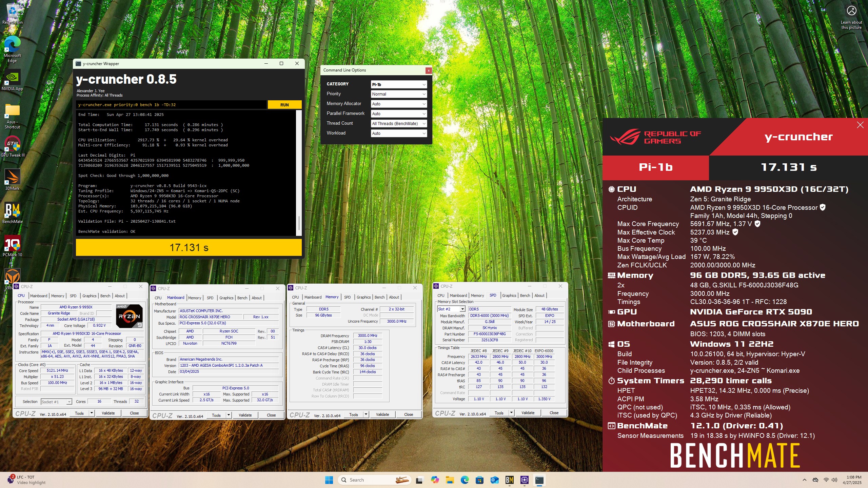Close the Command Line Options dialog
Viewport: 868px width, 488px height.
[x=429, y=70]
